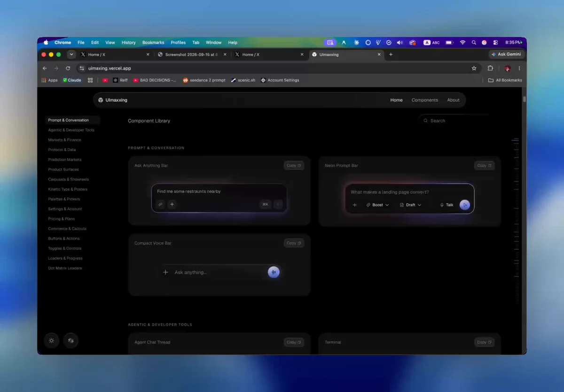Viewport: 564px width, 392px height.
Task: Click the page scrollbar thumb
Action: (525, 99)
